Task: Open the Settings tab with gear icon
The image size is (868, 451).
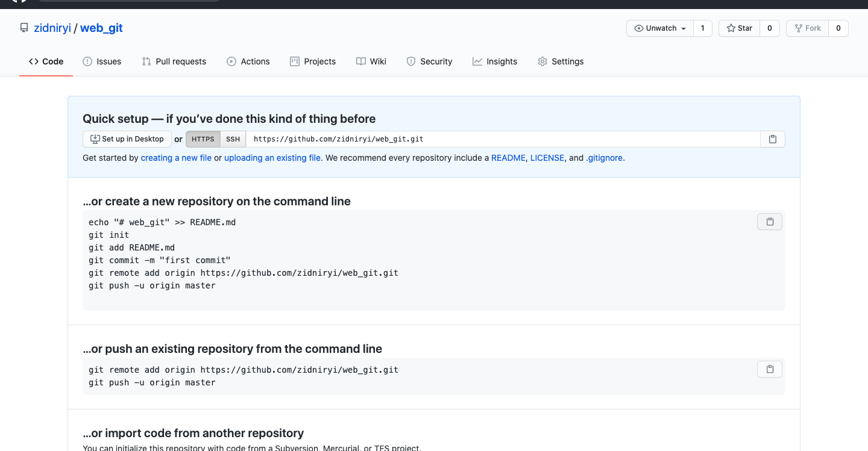Action: click(561, 61)
